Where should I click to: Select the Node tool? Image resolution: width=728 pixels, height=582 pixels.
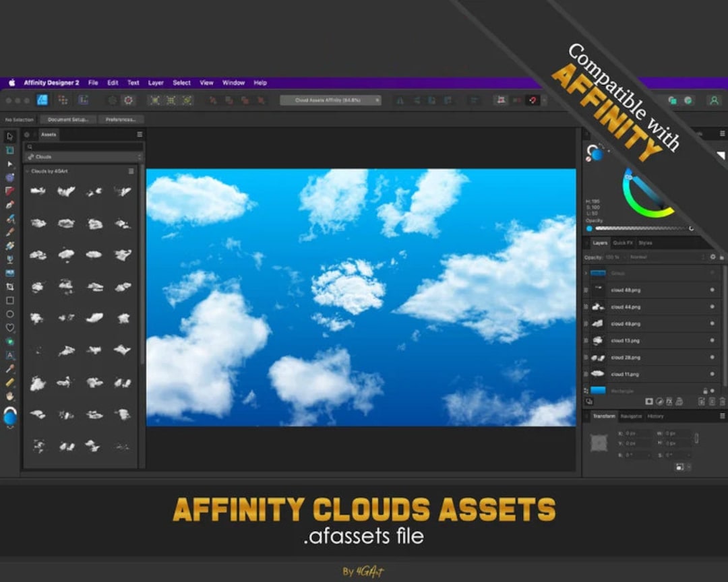pos(9,164)
